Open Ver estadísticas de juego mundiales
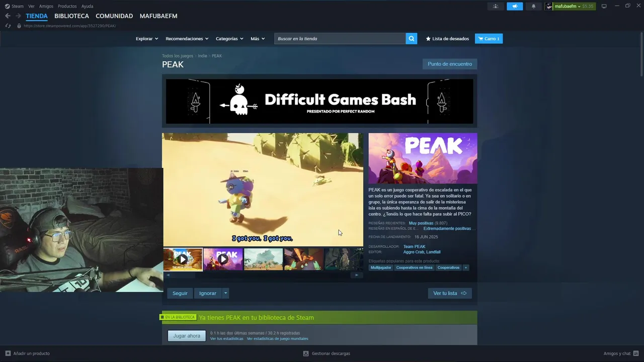 point(277,339)
